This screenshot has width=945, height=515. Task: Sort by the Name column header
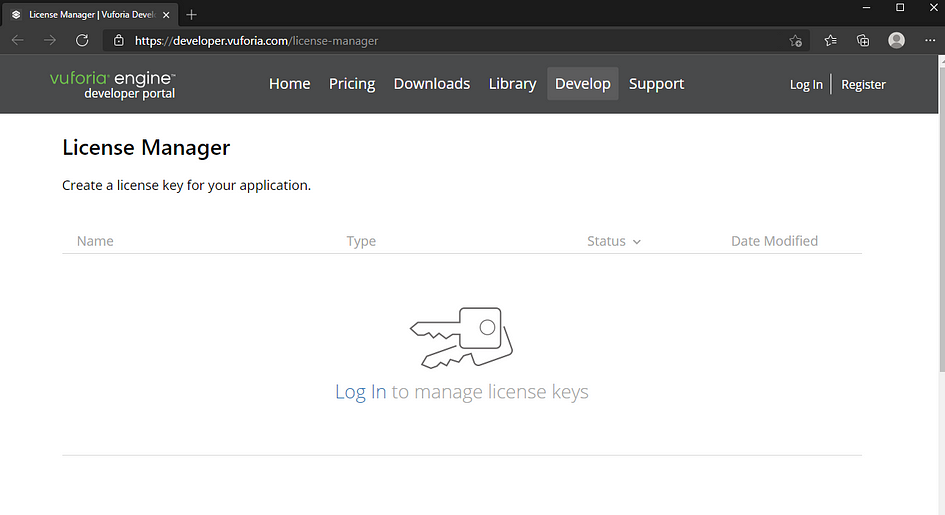(x=95, y=241)
